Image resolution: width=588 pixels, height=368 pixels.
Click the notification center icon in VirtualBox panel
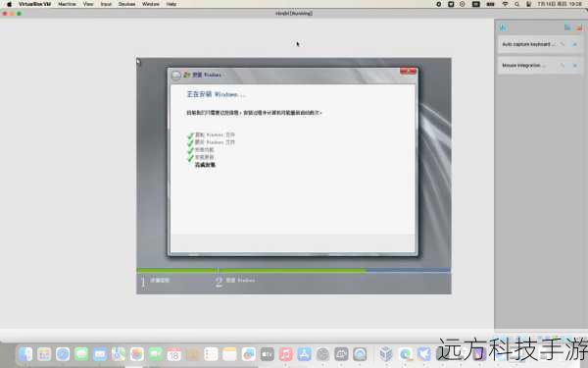tap(503, 27)
